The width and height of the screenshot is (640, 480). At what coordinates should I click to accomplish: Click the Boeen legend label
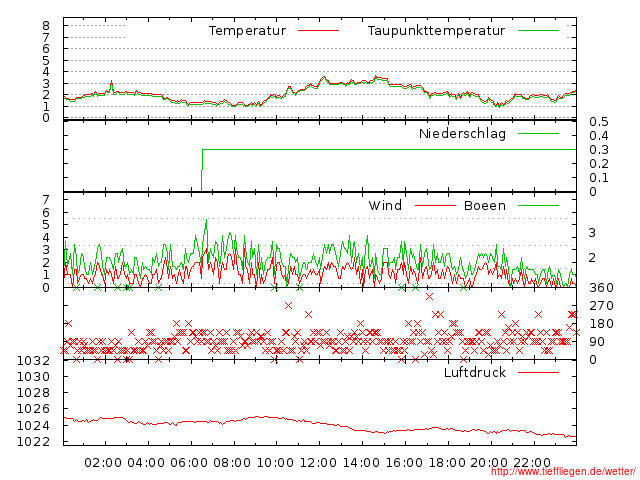(x=485, y=205)
